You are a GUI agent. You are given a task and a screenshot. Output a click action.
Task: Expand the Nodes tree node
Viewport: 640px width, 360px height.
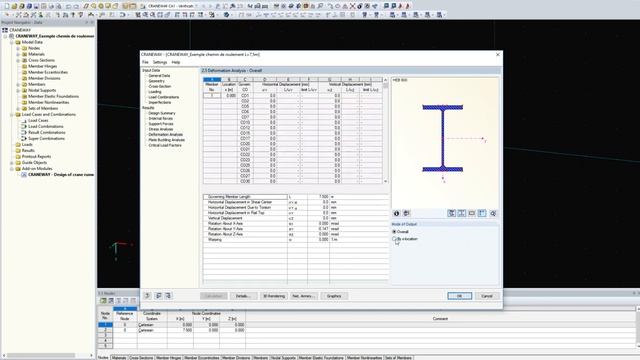click(x=18, y=48)
